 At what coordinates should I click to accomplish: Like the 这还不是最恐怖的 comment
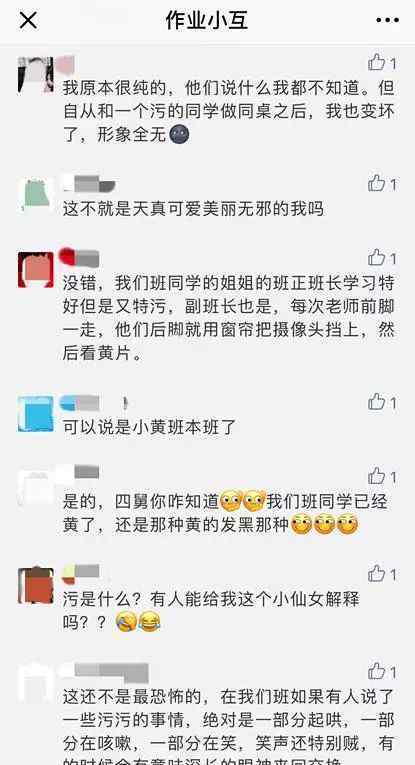click(x=382, y=671)
